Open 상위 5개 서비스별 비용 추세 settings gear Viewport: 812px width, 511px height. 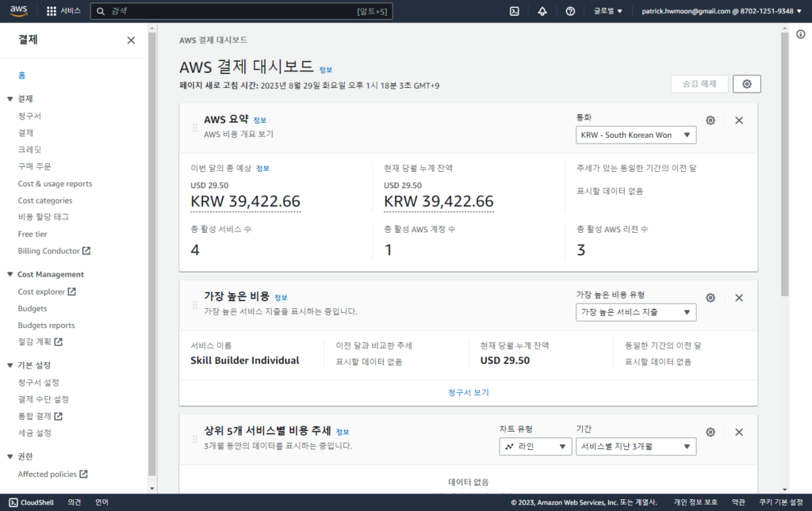pyautogui.click(x=710, y=433)
